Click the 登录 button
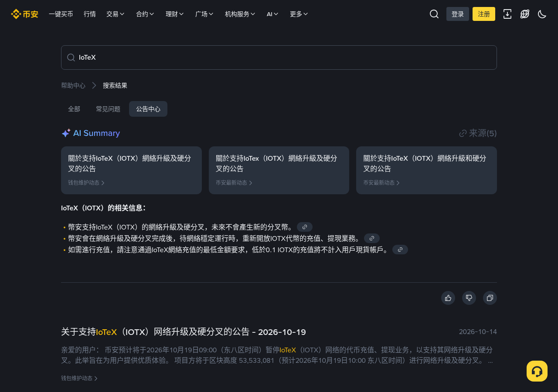Screen dimensions: 558x392 pyautogui.click(x=458, y=14)
